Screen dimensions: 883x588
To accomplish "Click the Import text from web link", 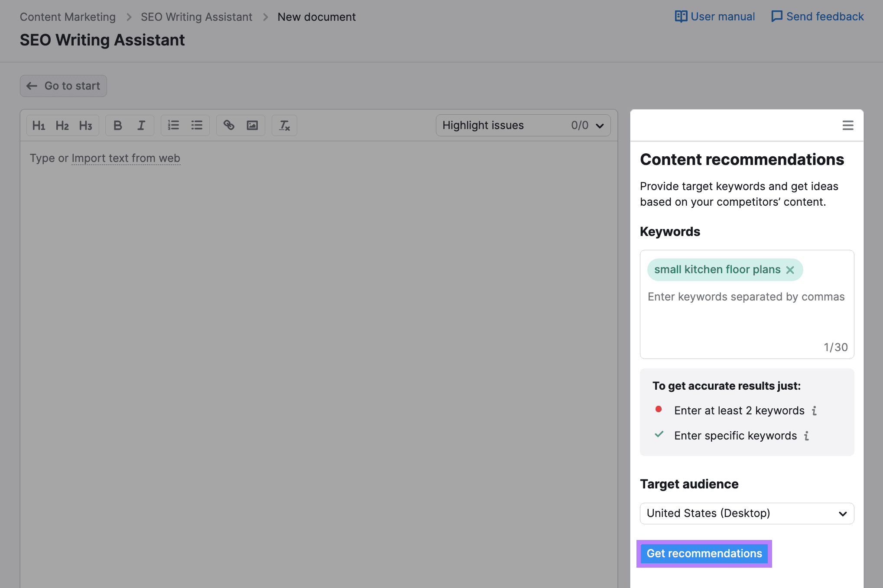I will tap(125, 158).
